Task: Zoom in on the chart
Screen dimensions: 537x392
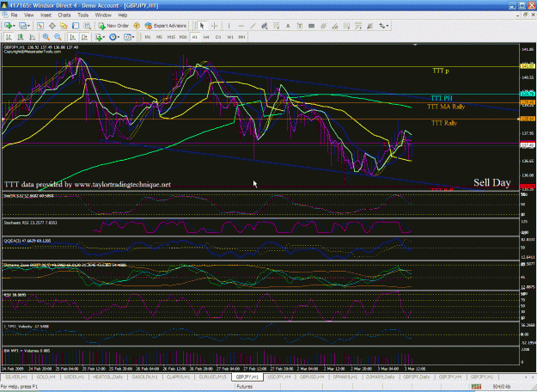Action: (x=46, y=37)
